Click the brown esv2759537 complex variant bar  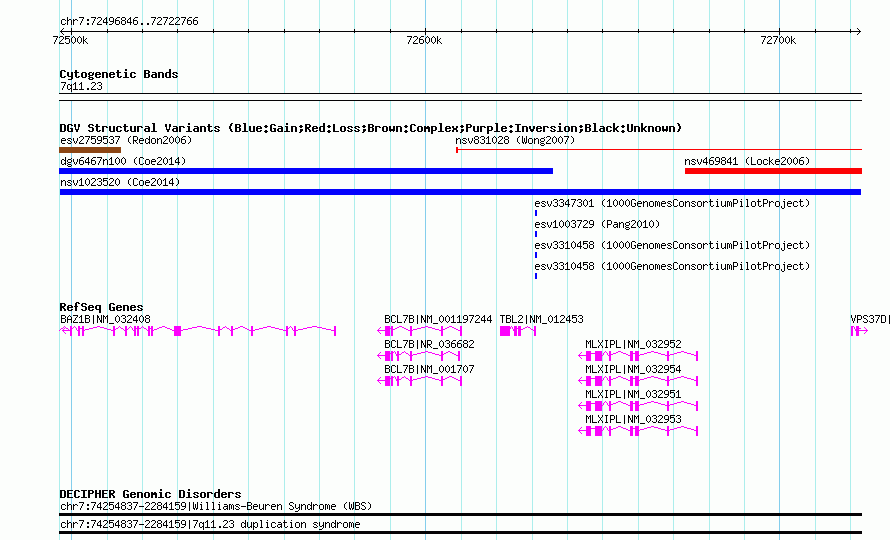(x=90, y=150)
